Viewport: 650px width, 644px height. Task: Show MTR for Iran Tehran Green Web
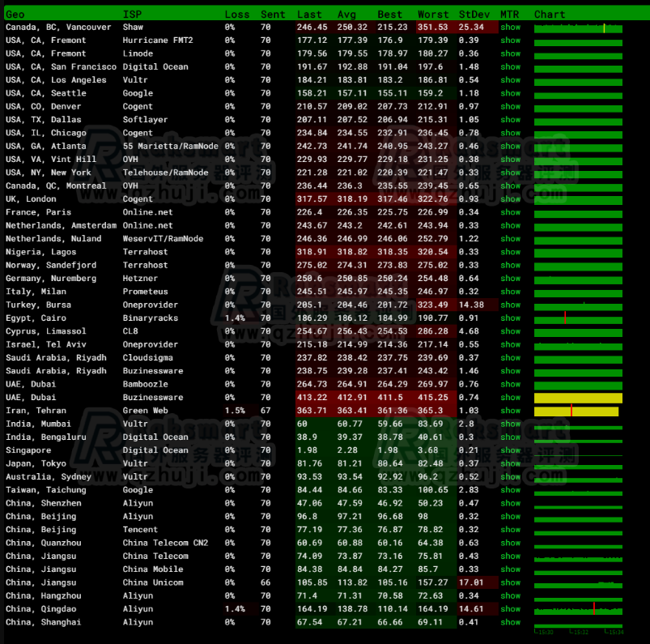click(x=510, y=411)
